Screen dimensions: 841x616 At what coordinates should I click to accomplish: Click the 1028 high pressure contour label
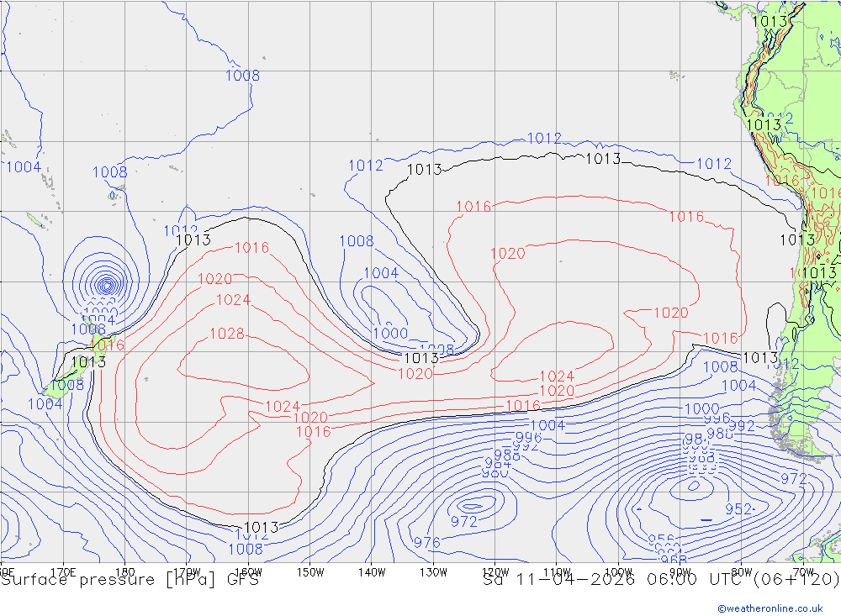click(227, 334)
